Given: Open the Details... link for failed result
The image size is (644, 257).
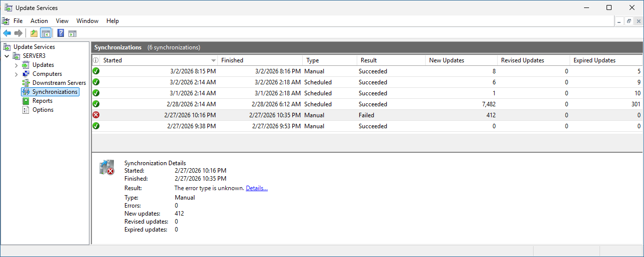Looking at the screenshot, I should pyautogui.click(x=257, y=188).
